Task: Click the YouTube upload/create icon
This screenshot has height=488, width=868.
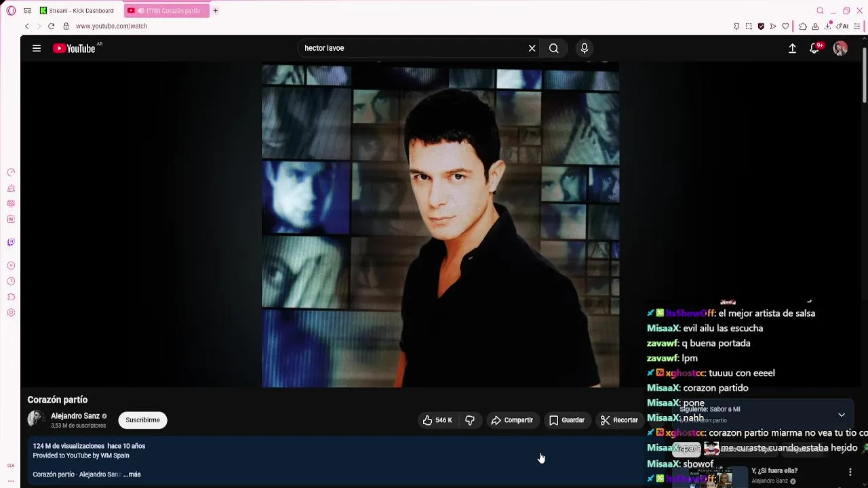Action: 792,48
